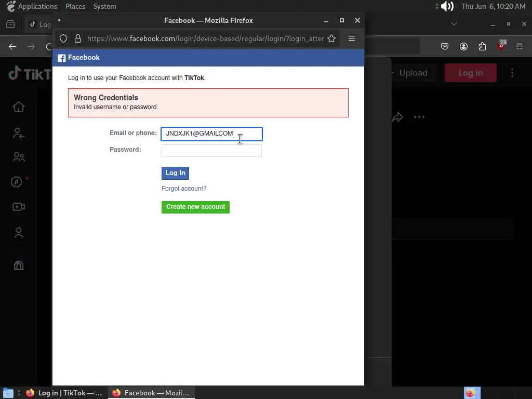Open the Pocket save icon in Firefox toolbar
Viewport: 532px width, 399px height.
[x=445, y=46]
